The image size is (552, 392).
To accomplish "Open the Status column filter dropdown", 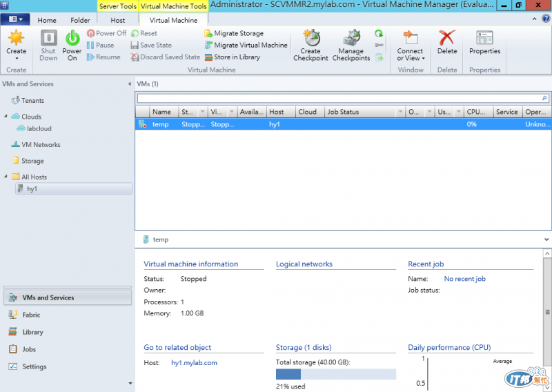I will [202, 112].
